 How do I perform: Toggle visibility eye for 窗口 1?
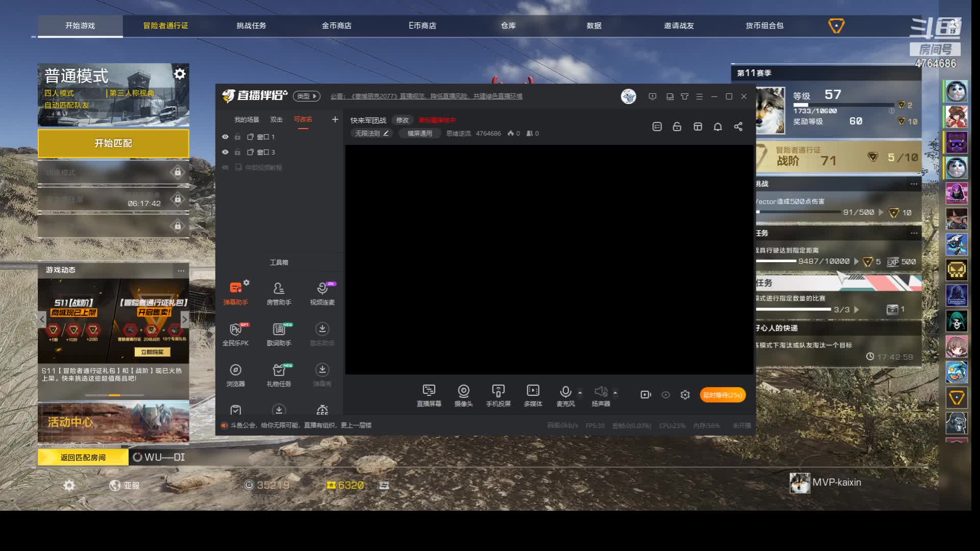click(x=225, y=137)
